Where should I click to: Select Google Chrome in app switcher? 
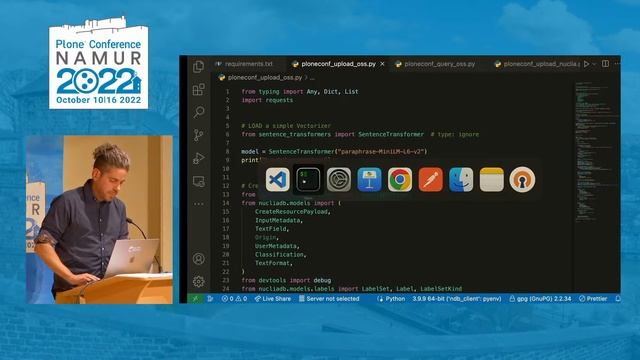pos(400,180)
